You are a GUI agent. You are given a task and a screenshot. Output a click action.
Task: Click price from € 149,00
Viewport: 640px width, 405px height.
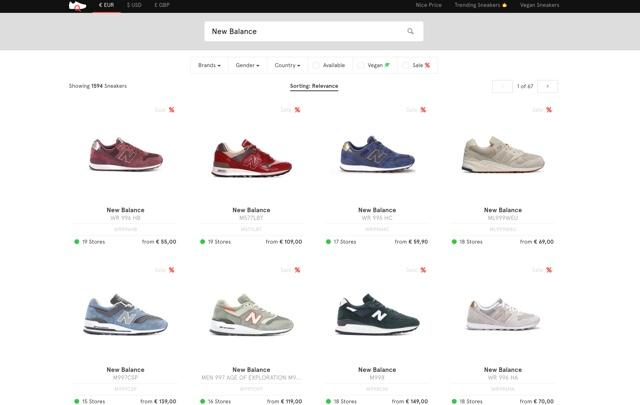(x=410, y=401)
